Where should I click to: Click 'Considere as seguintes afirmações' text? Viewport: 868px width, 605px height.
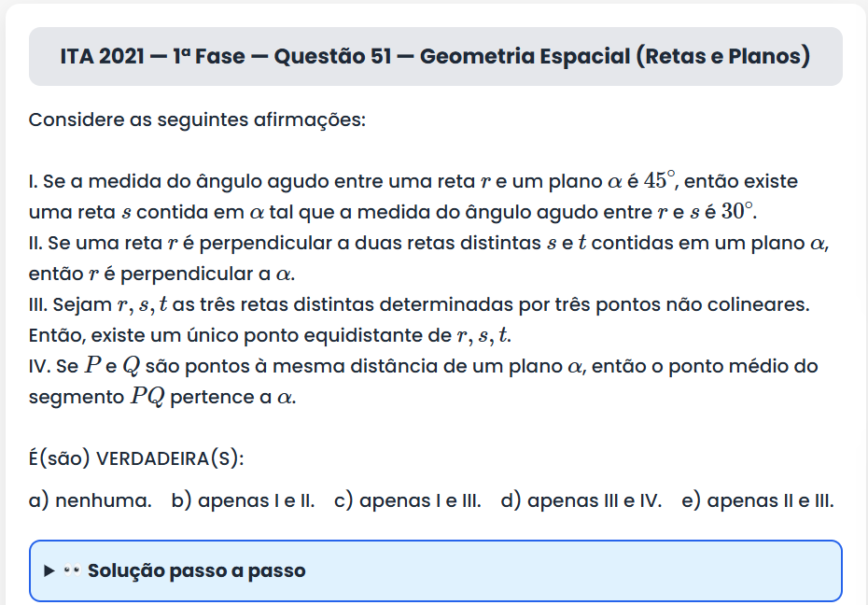coord(197,120)
